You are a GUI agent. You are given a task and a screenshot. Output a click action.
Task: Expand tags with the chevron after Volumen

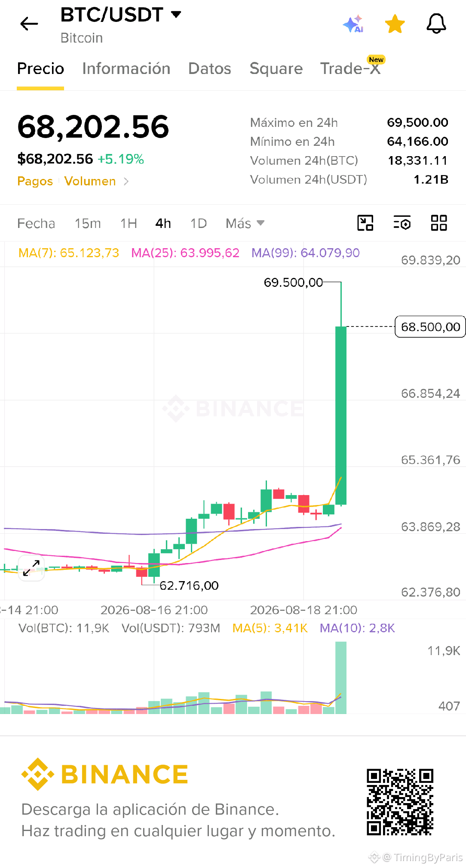126,182
